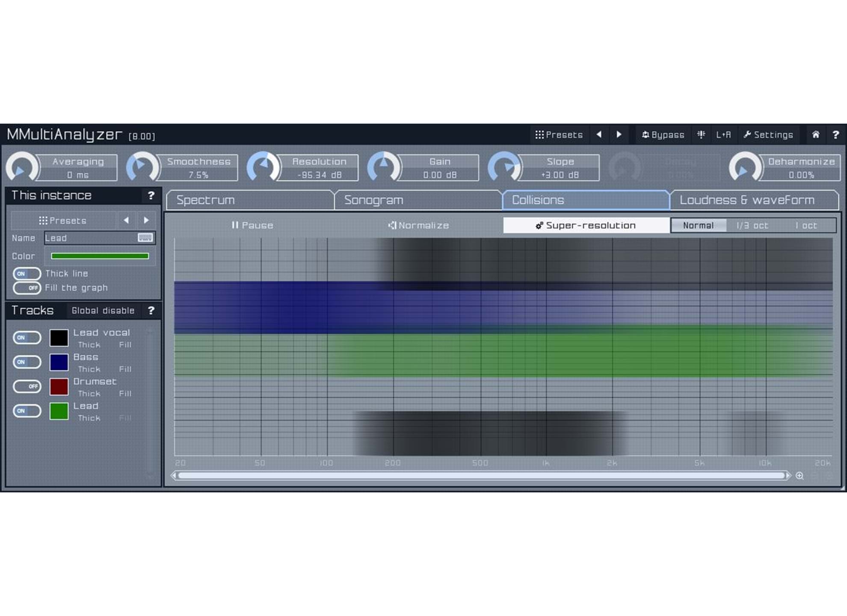847x616 pixels.
Task: Click the horizontal frequency zoom scrollbar
Action: 481,475
